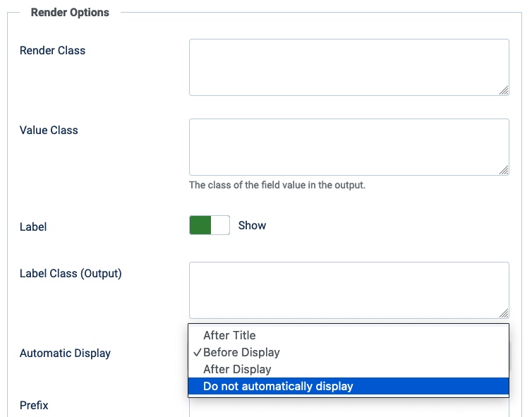Click inside the Value Class text area
Image resolution: width=532 pixels, height=417 pixels.
tap(349, 147)
